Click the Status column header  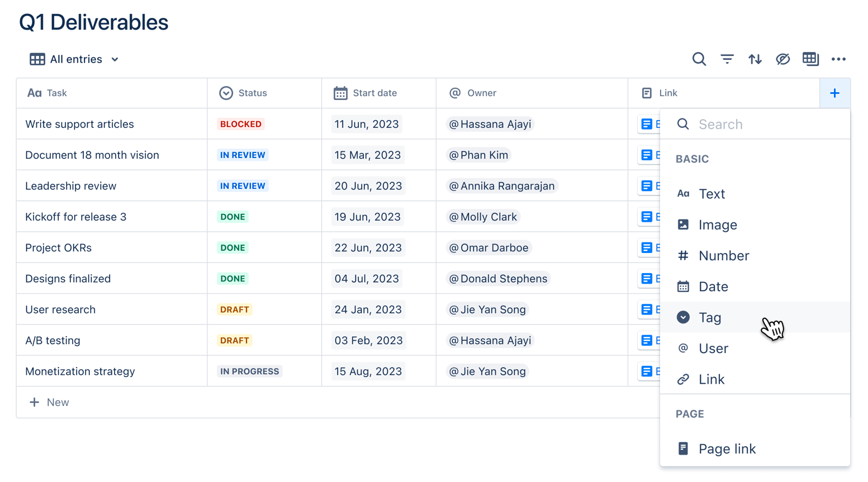point(264,93)
